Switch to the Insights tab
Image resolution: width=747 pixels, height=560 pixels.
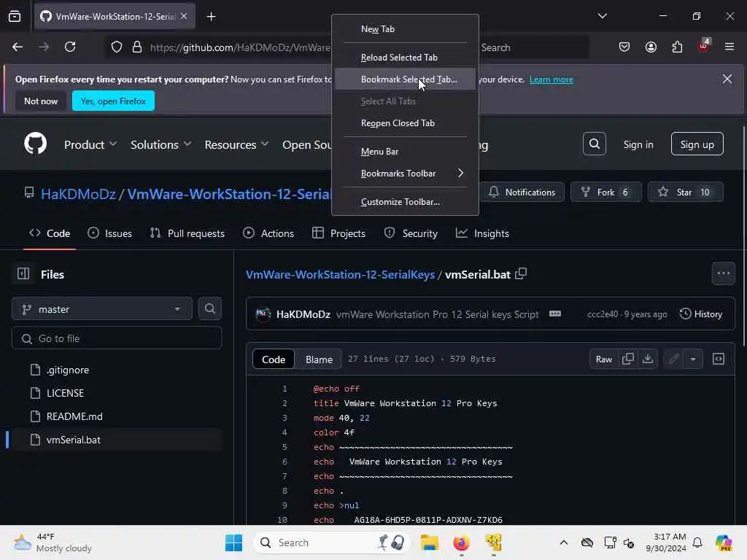click(482, 233)
